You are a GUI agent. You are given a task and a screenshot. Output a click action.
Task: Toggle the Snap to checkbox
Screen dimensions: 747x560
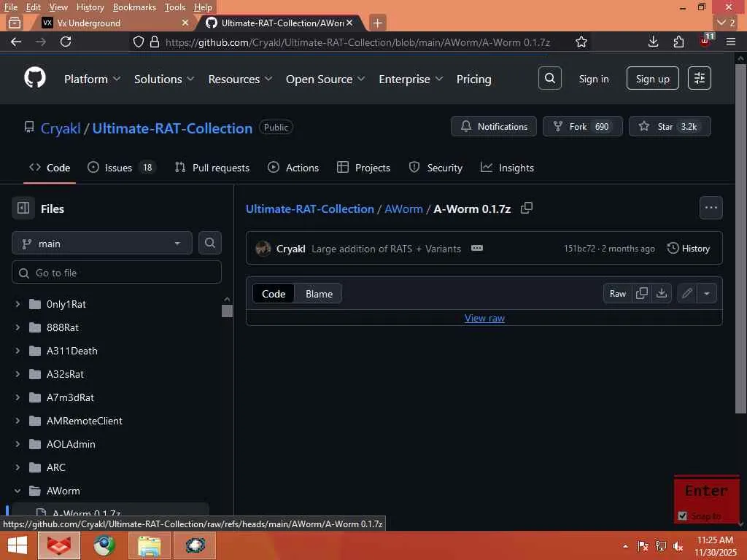tap(682, 516)
